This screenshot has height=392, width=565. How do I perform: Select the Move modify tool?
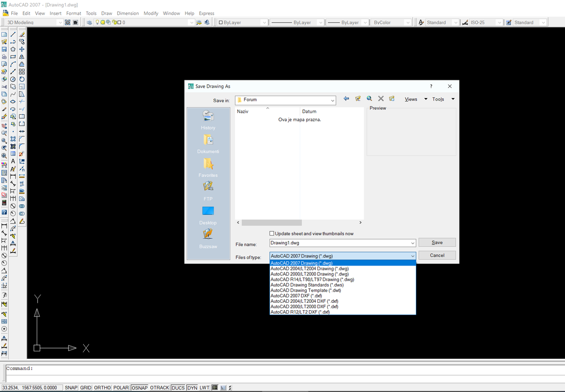tap(22, 49)
